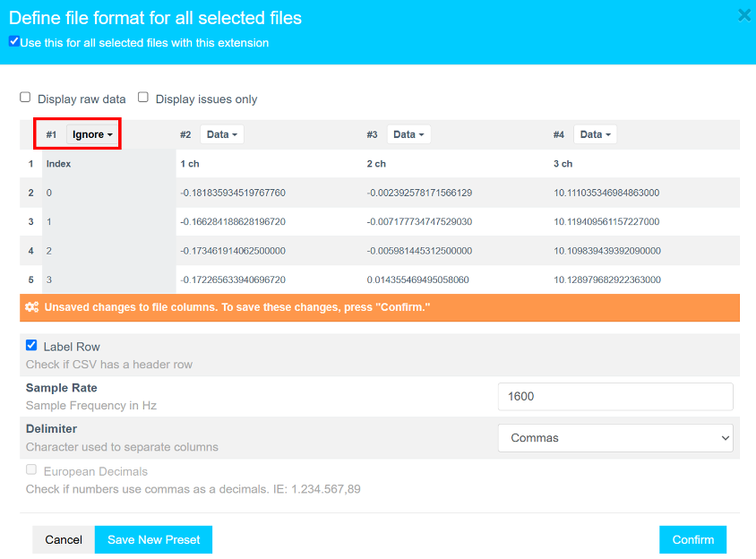Click the '2 ch' column label cell
This screenshot has width=756, height=559.
tap(376, 164)
